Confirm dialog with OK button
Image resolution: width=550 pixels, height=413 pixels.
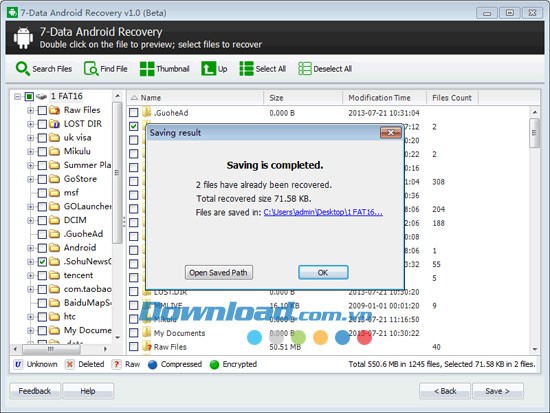[323, 273]
